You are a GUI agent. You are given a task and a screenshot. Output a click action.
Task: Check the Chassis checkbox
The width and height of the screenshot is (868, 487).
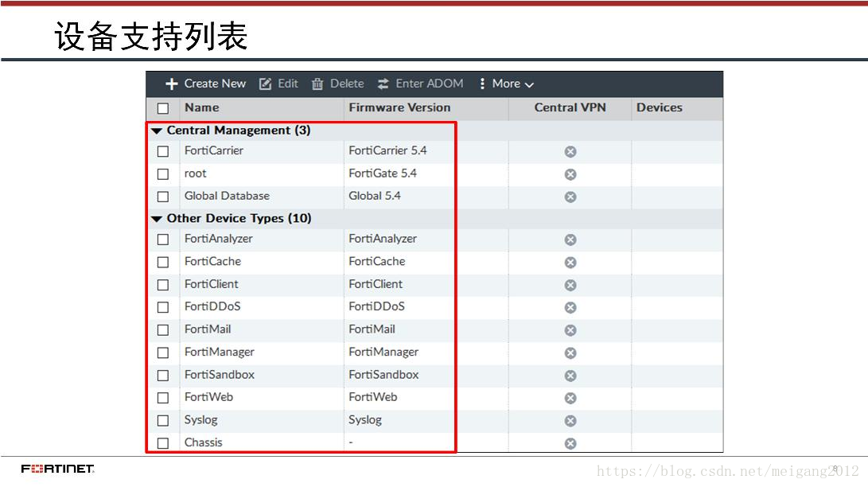pyautogui.click(x=163, y=443)
